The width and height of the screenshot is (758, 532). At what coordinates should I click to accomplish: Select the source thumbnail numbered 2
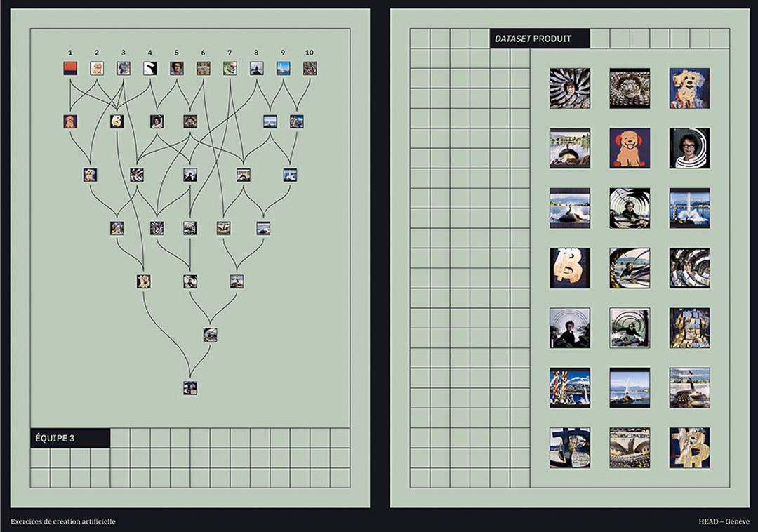(x=97, y=68)
